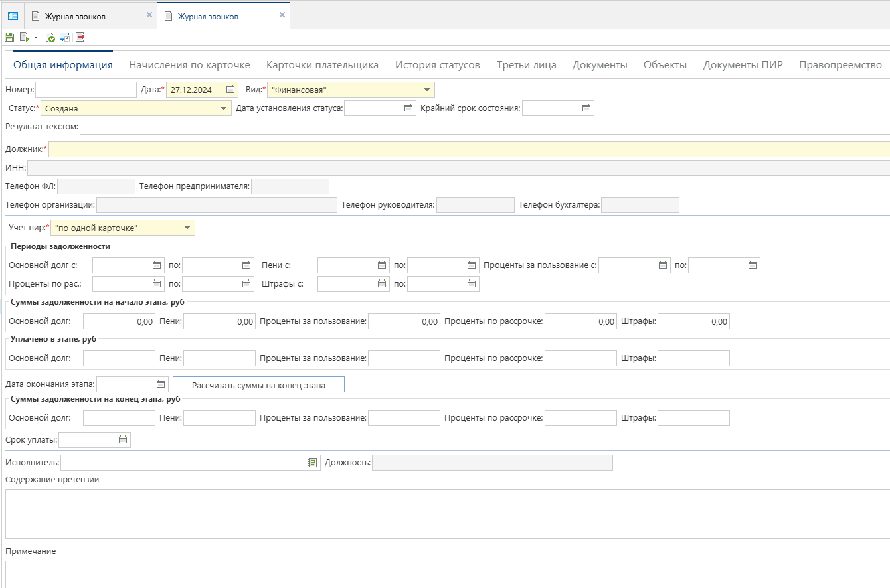The width and height of the screenshot is (890, 588).
Task: Open calendar of Проценты за пользование с
Action: [x=663, y=265]
